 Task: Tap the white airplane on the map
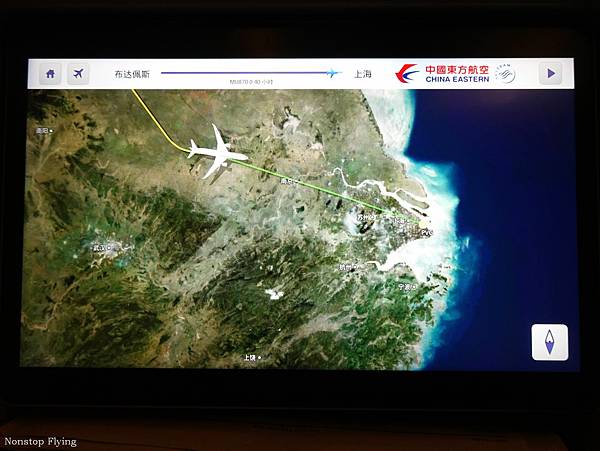coord(217,151)
